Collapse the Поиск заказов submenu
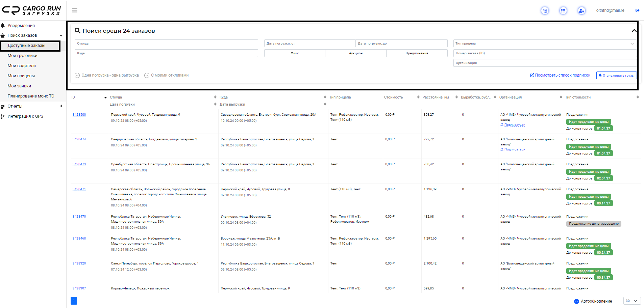Viewport: 644px width, 308px height. (61, 35)
